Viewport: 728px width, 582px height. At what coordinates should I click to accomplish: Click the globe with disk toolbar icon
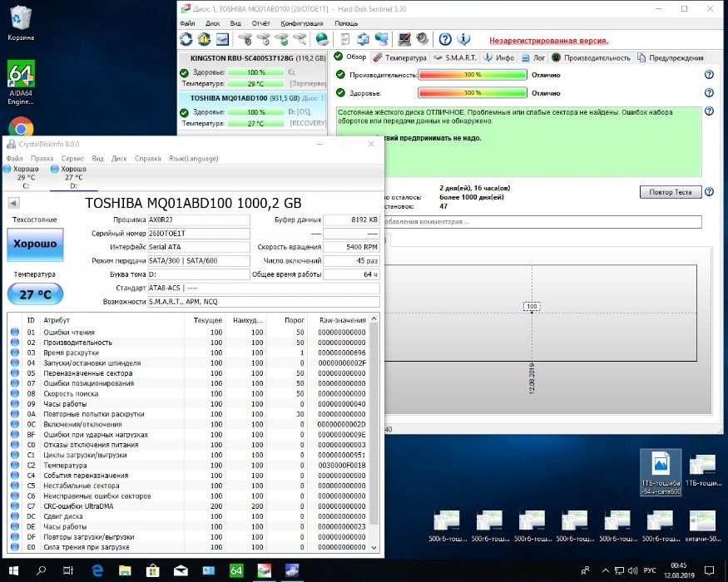coord(322,40)
